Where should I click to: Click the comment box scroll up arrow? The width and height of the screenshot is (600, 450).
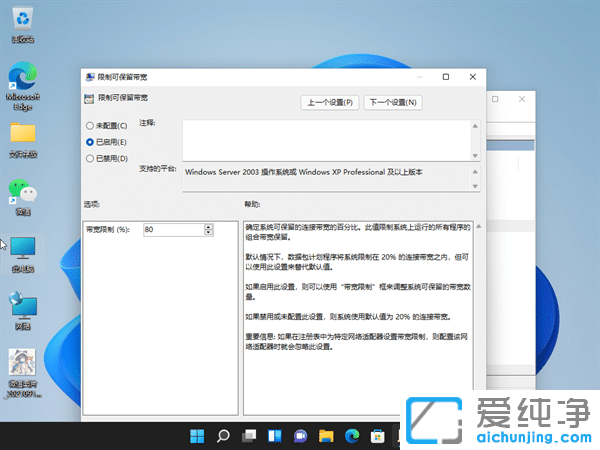coord(475,126)
